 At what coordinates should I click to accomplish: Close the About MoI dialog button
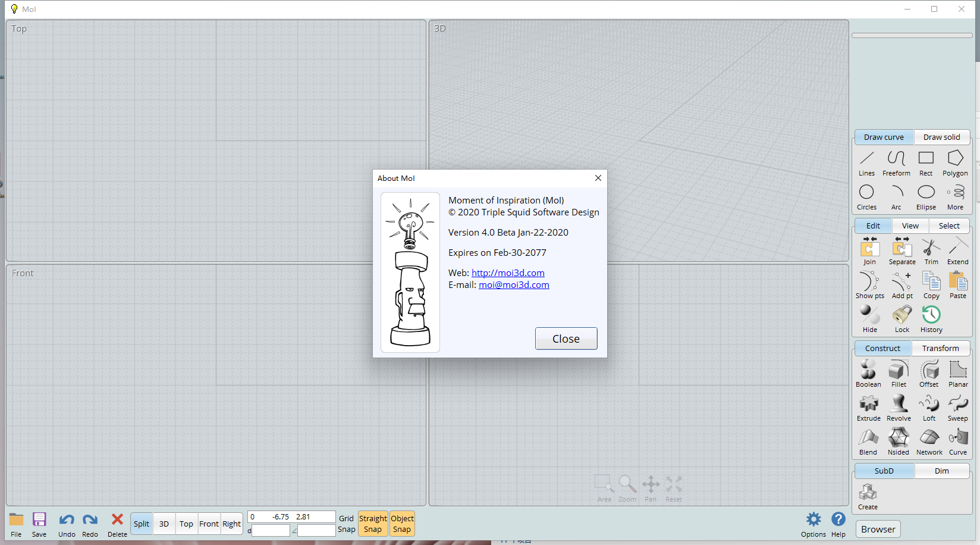566,339
